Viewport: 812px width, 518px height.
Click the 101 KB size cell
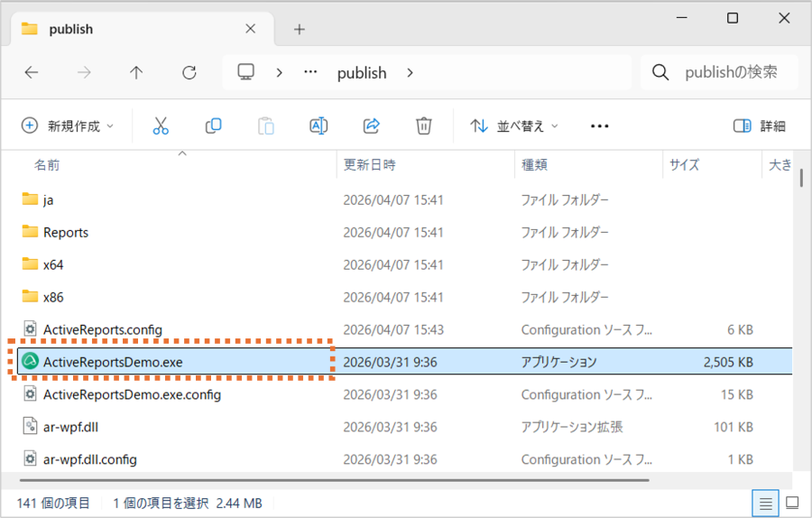point(734,427)
